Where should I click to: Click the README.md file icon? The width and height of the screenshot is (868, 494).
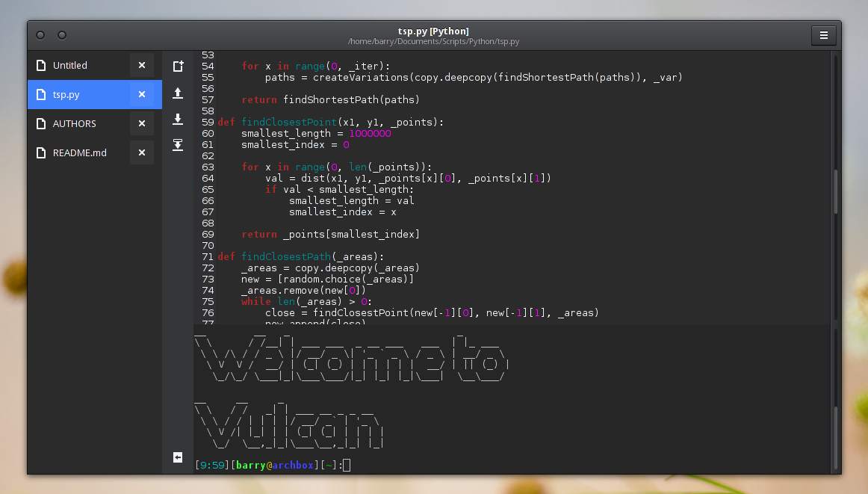pos(41,152)
